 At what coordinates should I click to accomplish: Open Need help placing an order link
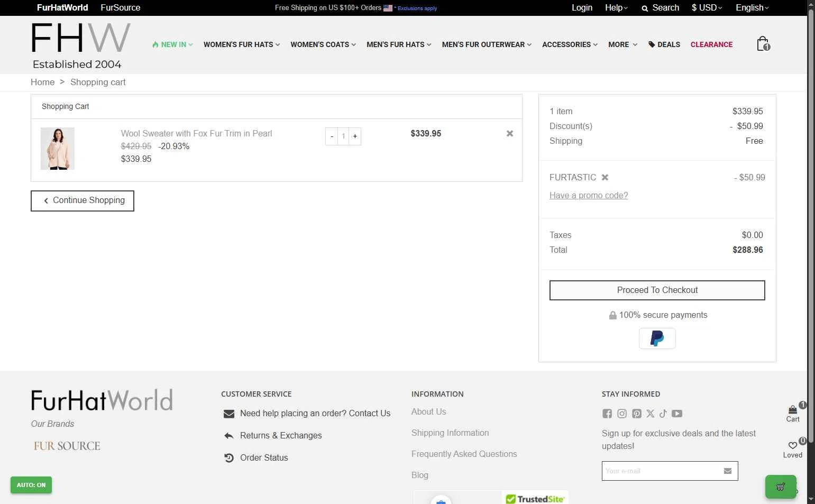[315, 414]
